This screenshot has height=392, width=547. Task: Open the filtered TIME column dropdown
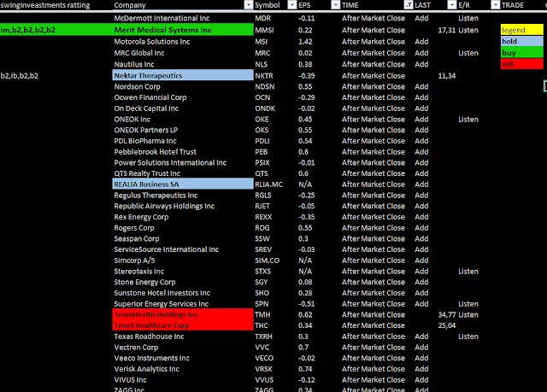(x=409, y=5)
